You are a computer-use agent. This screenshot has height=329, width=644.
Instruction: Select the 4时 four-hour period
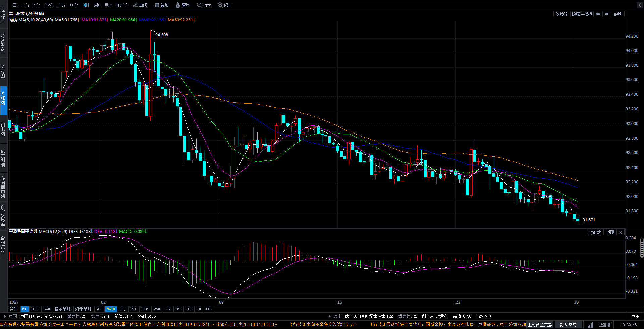(86, 5)
